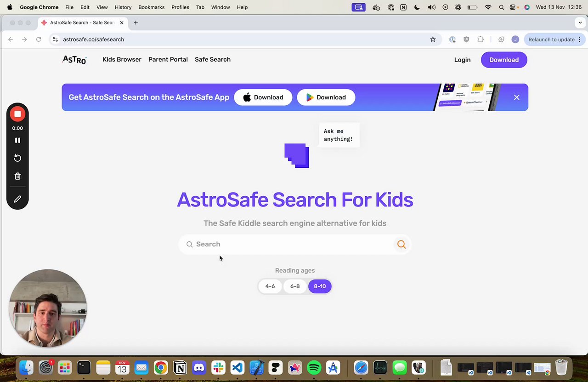The image size is (588, 382).
Task: Click the Login link
Action: click(x=462, y=60)
